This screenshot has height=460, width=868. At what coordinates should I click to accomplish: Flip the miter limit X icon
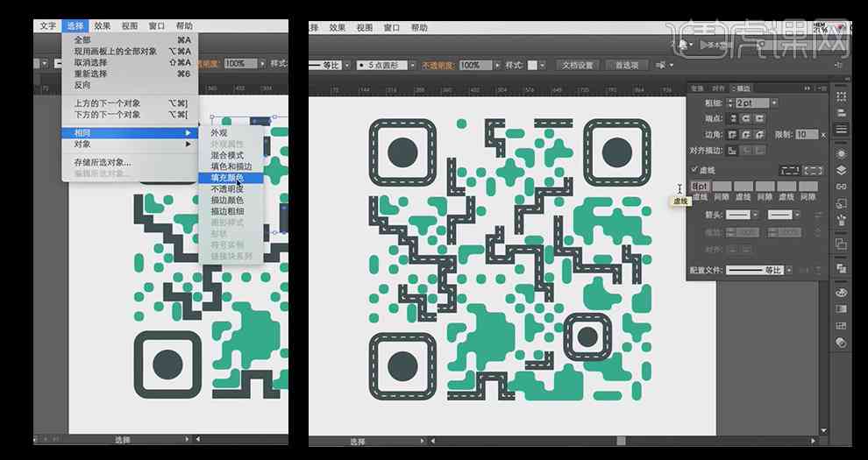tap(823, 135)
